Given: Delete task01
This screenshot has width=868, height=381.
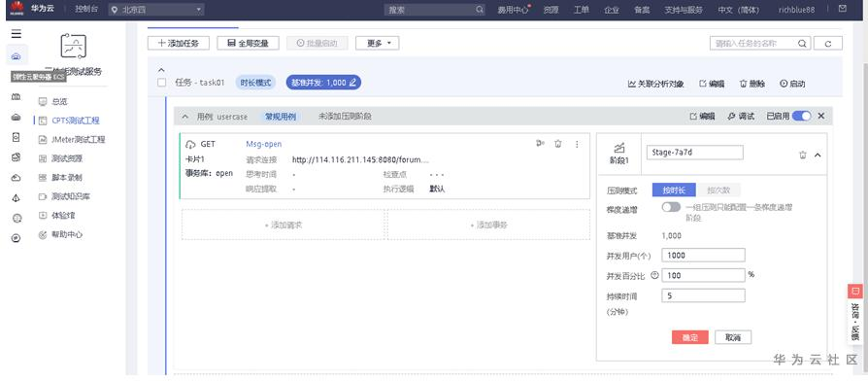Looking at the screenshot, I should pos(752,84).
